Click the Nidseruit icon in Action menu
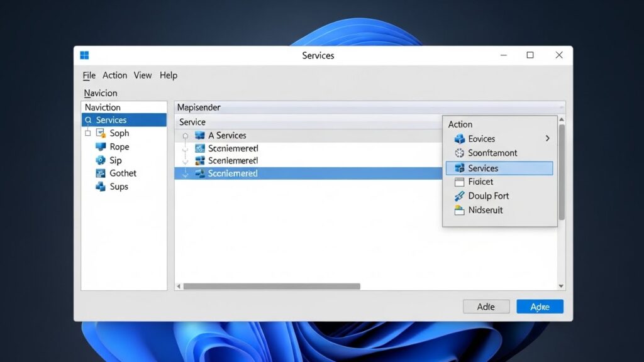644x362 pixels. tap(458, 210)
